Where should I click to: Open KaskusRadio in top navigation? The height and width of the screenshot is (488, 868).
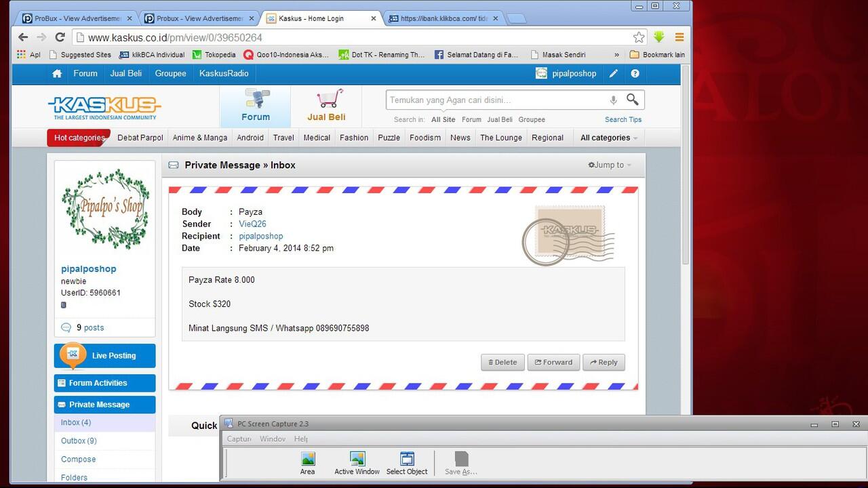click(x=224, y=74)
